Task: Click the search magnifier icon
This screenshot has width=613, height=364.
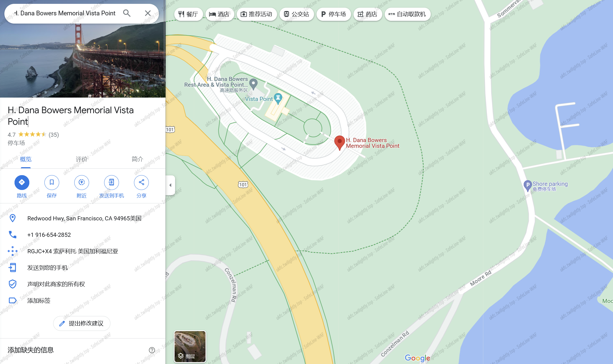Action: click(x=127, y=13)
